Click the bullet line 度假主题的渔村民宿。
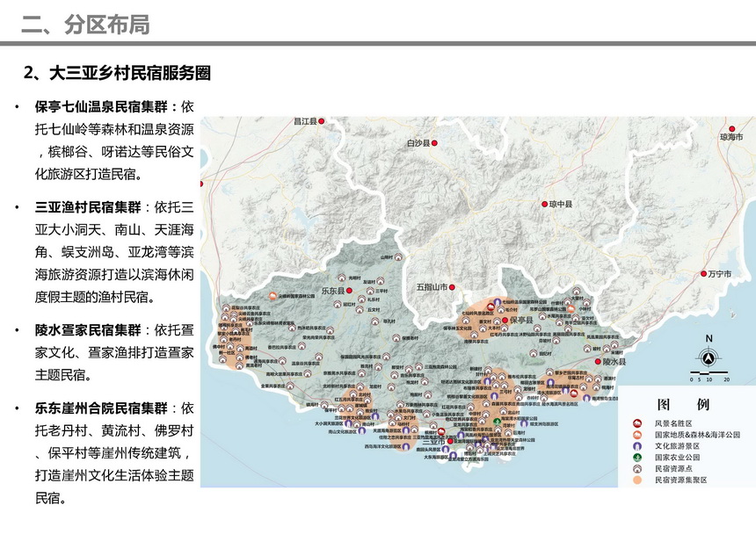 click(x=96, y=297)
